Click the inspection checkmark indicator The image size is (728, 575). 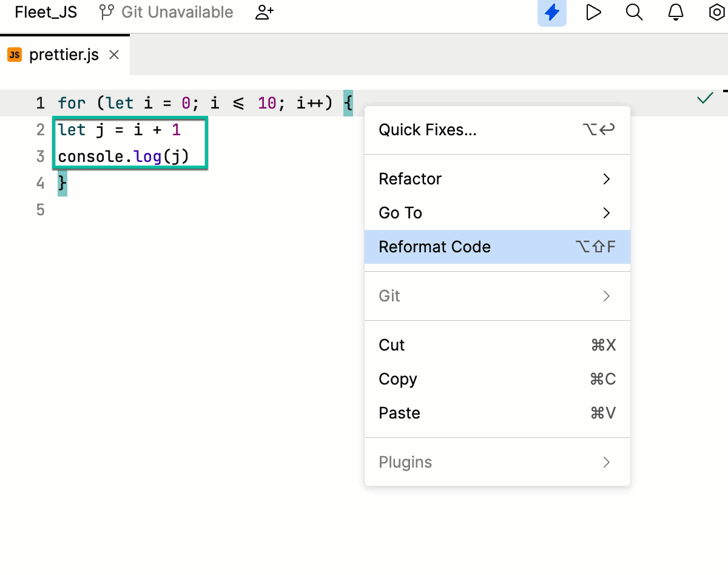[704, 97]
